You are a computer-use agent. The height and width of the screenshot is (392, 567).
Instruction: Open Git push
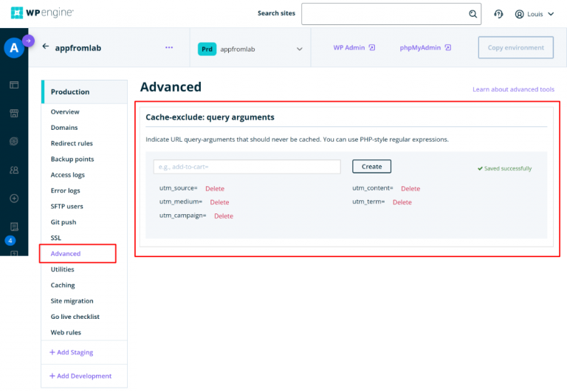[63, 222]
